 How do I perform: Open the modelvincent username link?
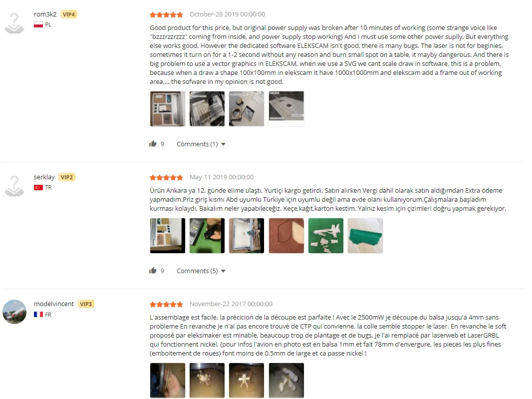click(x=53, y=304)
